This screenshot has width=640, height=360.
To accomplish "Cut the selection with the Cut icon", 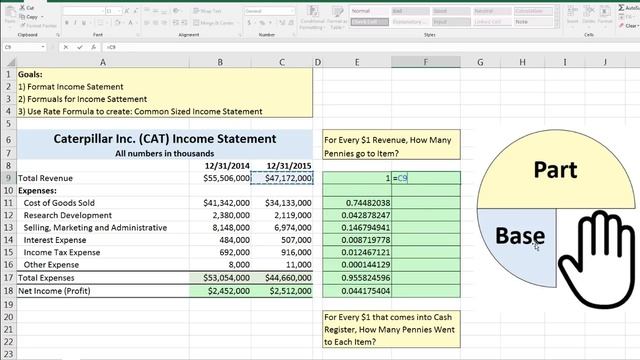I will pyautogui.click(x=22, y=8).
